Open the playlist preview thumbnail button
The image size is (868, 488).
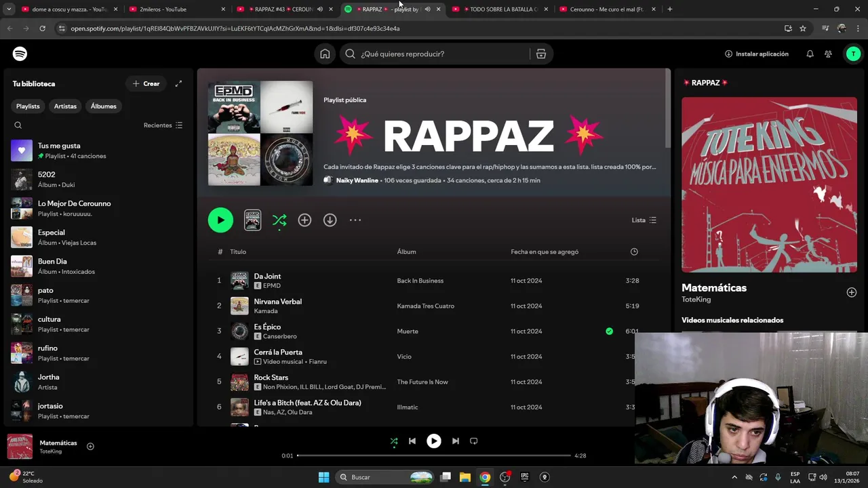pyautogui.click(x=252, y=220)
